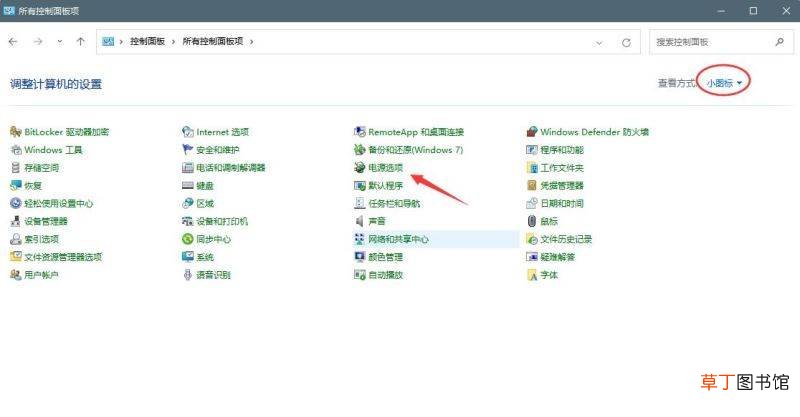The width and height of the screenshot is (800, 417).
Task: Open the Windows 工具 icon
Action: 16,150
